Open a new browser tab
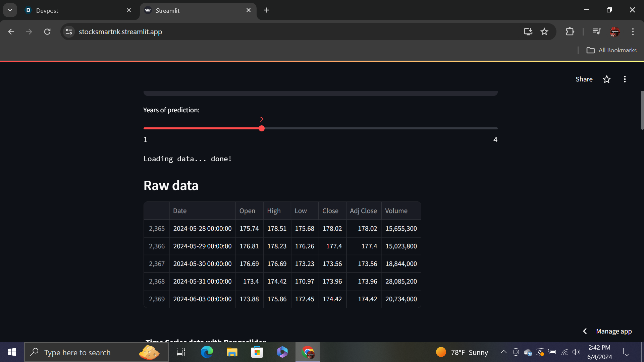644x362 pixels. (267, 10)
